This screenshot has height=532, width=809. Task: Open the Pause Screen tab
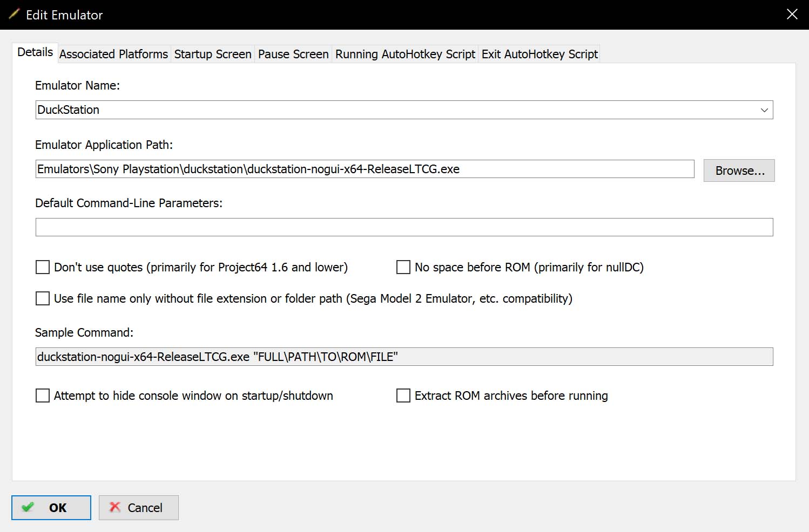point(293,54)
